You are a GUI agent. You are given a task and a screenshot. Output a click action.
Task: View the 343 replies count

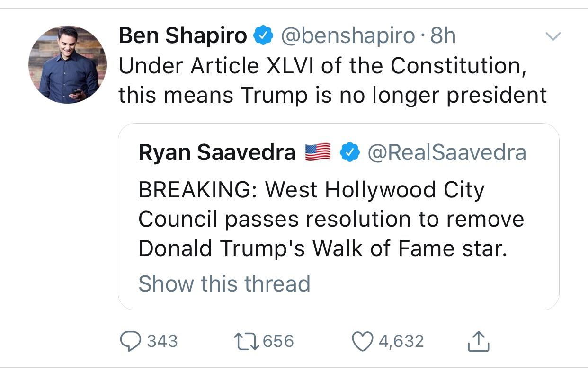[x=162, y=341]
